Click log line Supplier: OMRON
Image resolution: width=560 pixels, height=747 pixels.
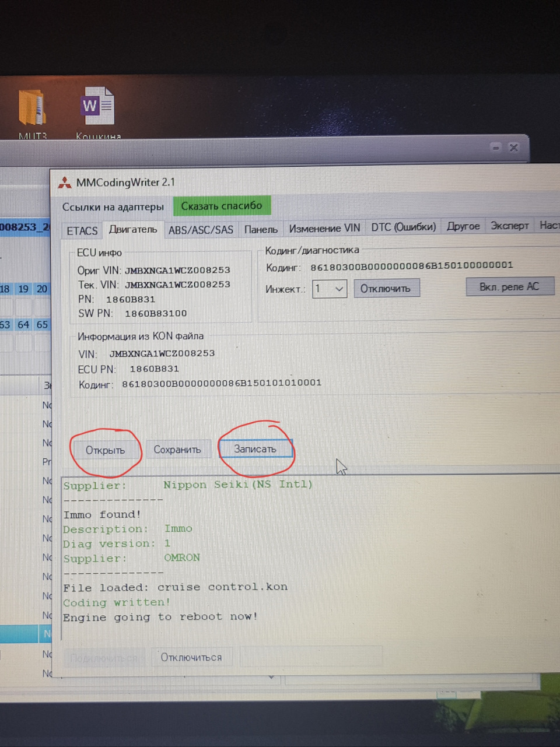pos(132,558)
